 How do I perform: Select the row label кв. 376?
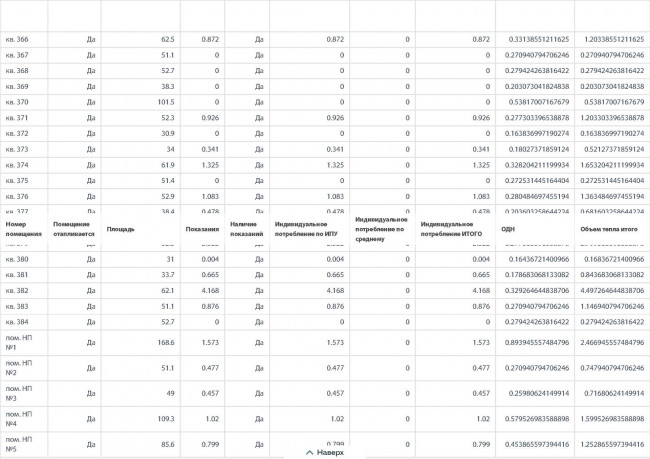(17, 197)
